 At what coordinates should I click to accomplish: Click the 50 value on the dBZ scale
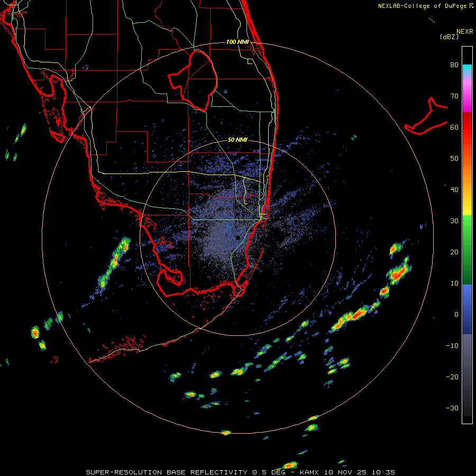[454, 159]
